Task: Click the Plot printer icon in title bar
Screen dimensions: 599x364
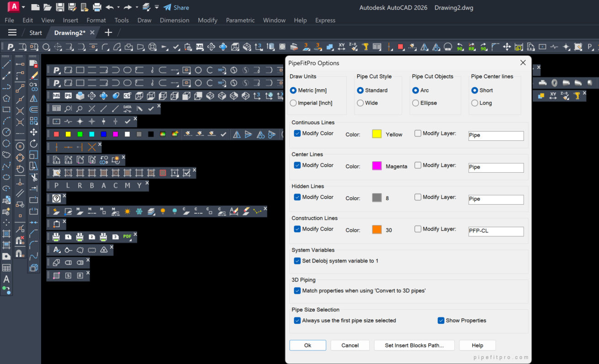Action: click(x=97, y=7)
